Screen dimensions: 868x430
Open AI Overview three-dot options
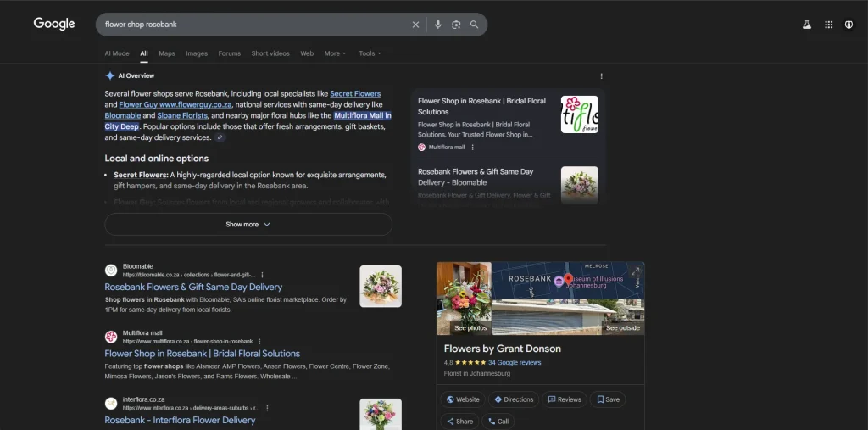click(601, 76)
